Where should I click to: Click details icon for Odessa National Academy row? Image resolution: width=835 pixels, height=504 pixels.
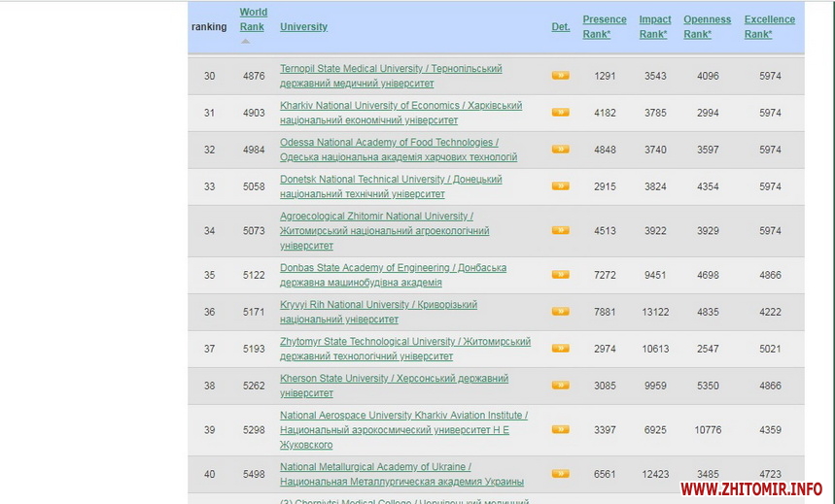click(x=560, y=150)
